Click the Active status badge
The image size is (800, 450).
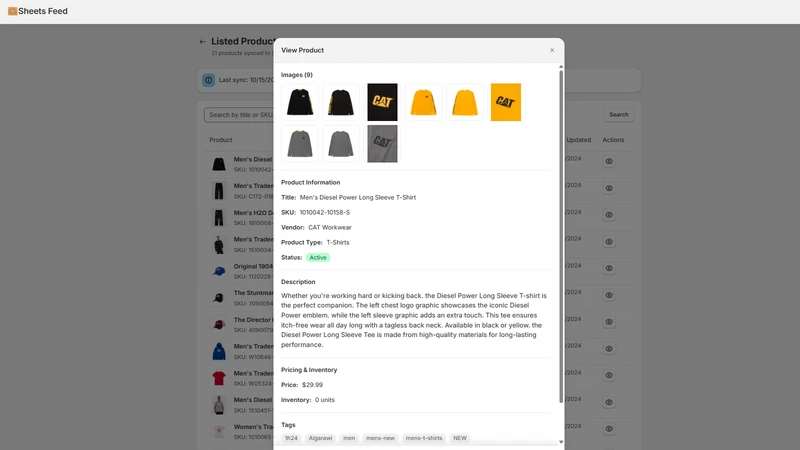coord(318,258)
